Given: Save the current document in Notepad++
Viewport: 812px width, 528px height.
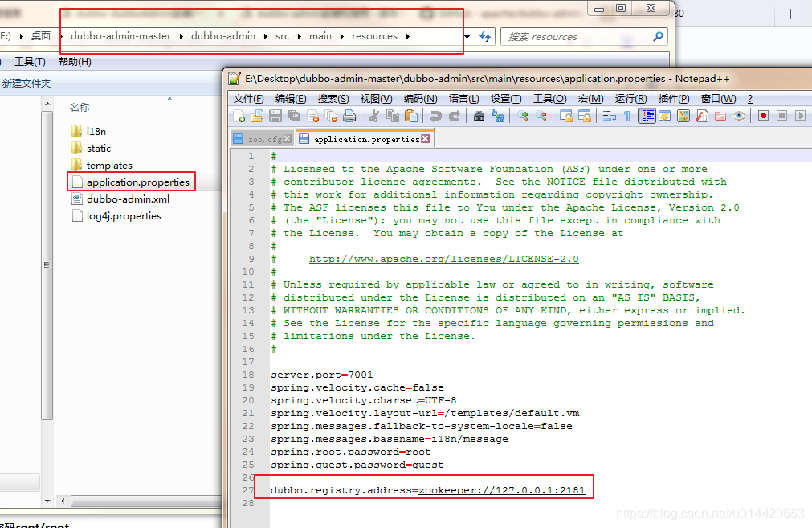Looking at the screenshot, I should click(275, 116).
